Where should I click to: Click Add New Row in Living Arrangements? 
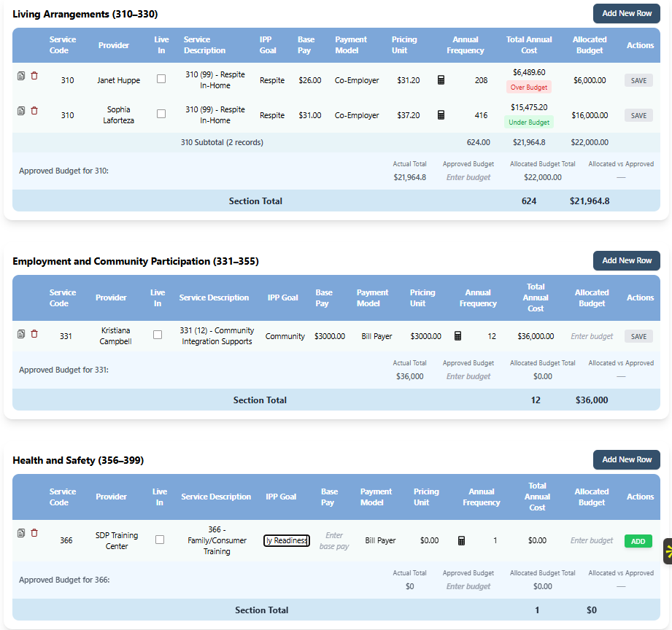(x=626, y=13)
